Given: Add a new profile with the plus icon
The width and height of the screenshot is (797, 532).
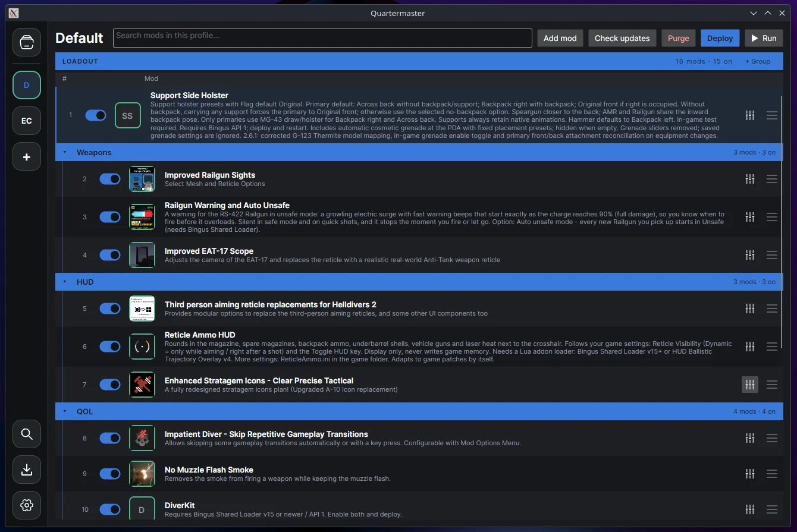Looking at the screenshot, I should pyautogui.click(x=27, y=157).
